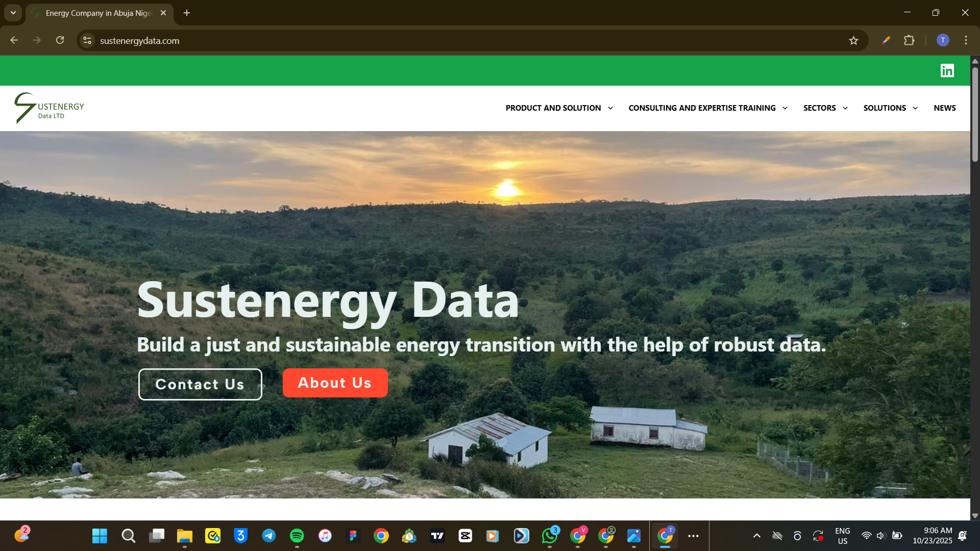
Task: Click the Sustenergy Data LTD logo
Action: tap(49, 108)
